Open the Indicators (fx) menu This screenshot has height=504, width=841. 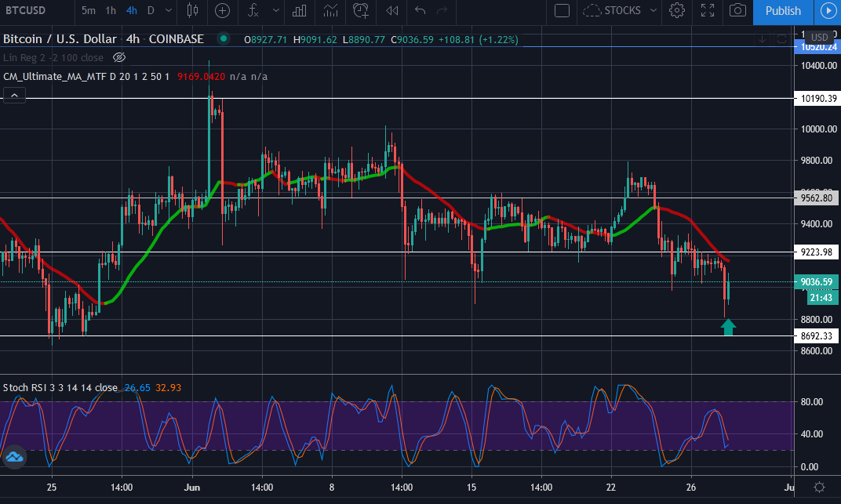click(x=253, y=11)
